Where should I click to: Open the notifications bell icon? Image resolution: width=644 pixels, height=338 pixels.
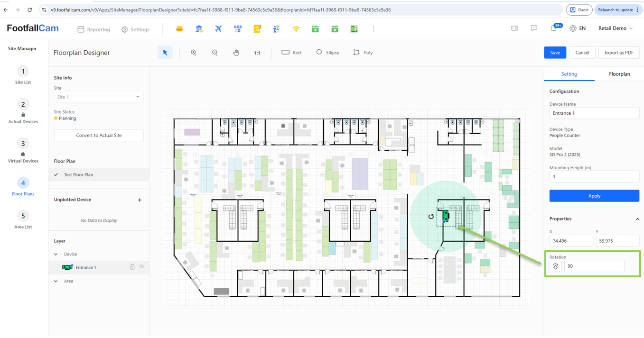[x=553, y=28]
